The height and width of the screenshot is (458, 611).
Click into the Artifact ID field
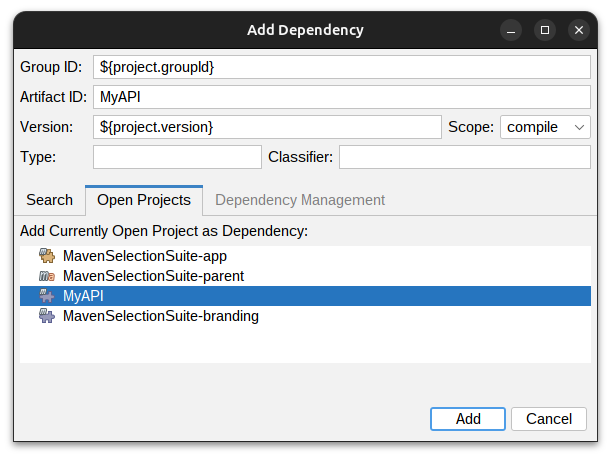(x=342, y=97)
